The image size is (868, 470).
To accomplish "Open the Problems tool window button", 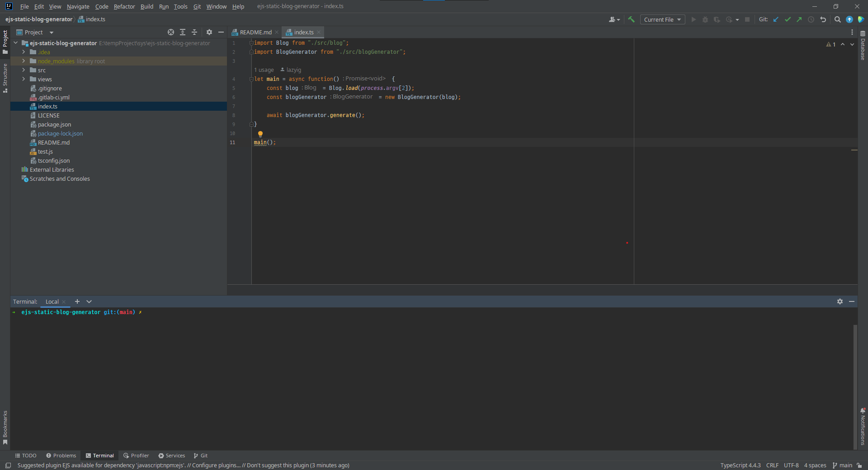I will (x=61, y=456).
